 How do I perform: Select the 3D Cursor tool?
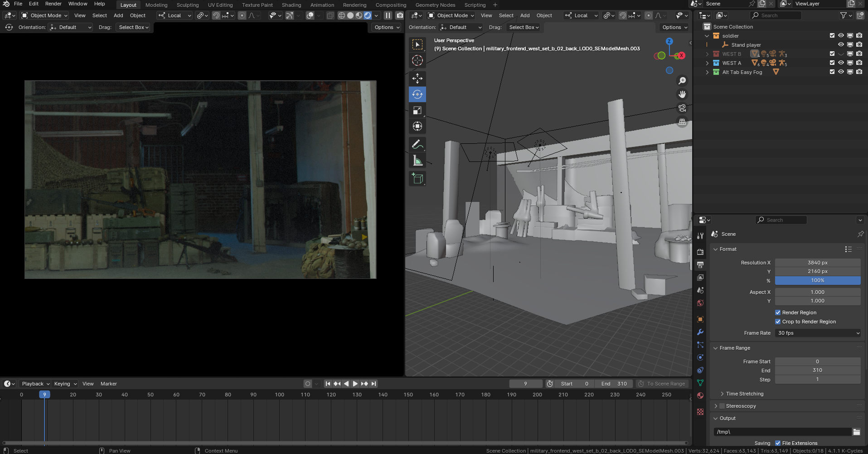click(417, 60)
